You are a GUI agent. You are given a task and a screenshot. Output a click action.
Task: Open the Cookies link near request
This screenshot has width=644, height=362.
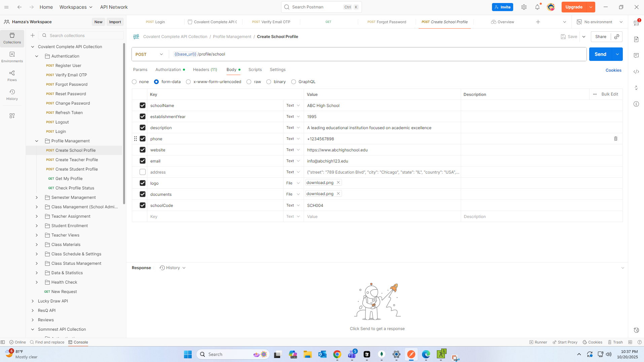(613, 70)
